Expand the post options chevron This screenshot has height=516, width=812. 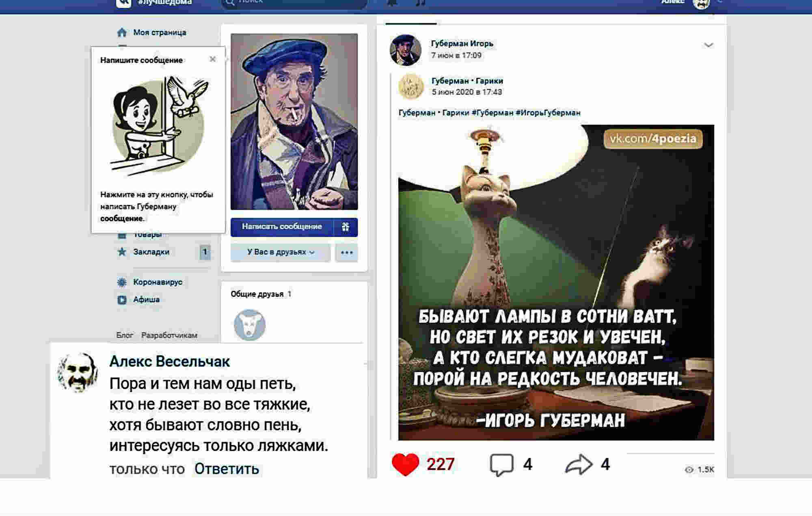(x=708, y=45)
